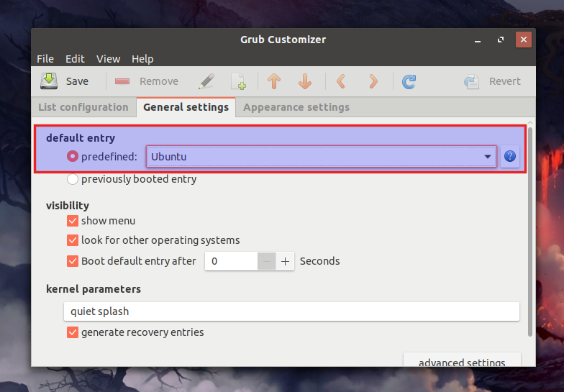Uncheck the show menu checkbox
Image resolution: width=564 pixels, height=392 pixels.
tap(73, 221)
